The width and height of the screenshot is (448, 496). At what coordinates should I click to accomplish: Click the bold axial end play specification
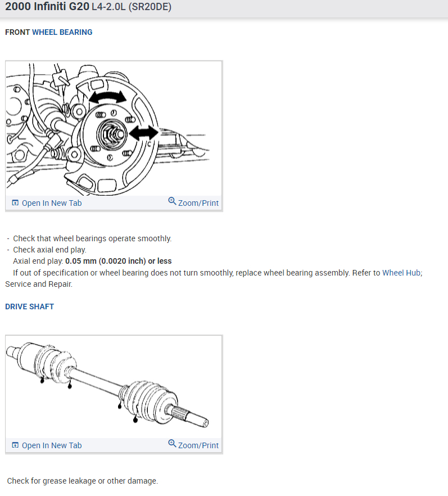118,261
